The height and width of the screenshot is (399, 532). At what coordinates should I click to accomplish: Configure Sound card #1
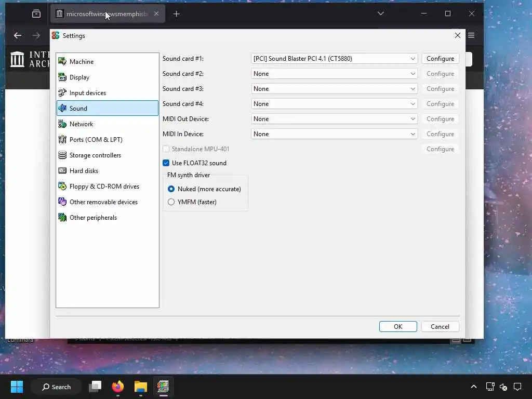point(440,59)
